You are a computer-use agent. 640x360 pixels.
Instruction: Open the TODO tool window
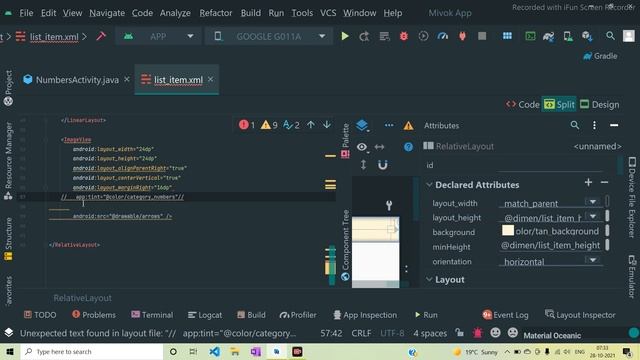point(40,315)
